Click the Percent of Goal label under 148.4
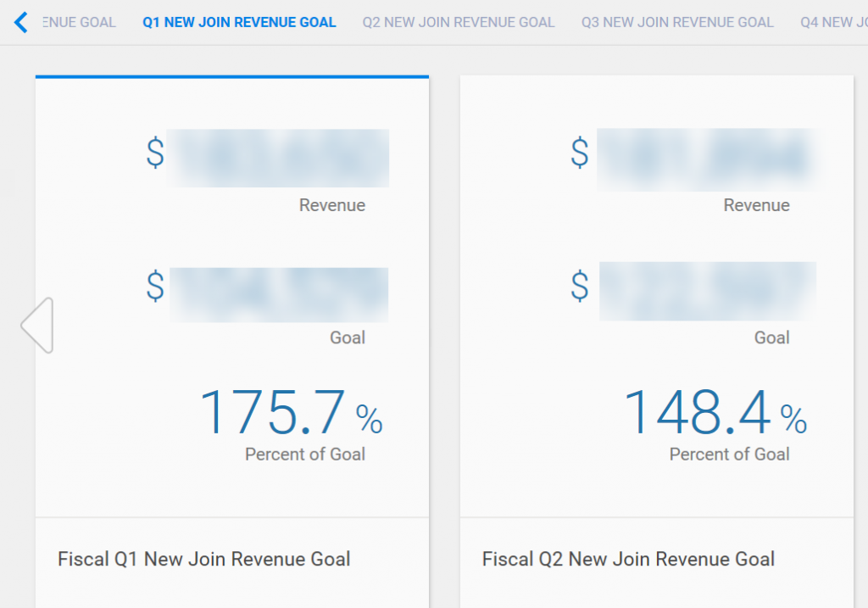 729,455
